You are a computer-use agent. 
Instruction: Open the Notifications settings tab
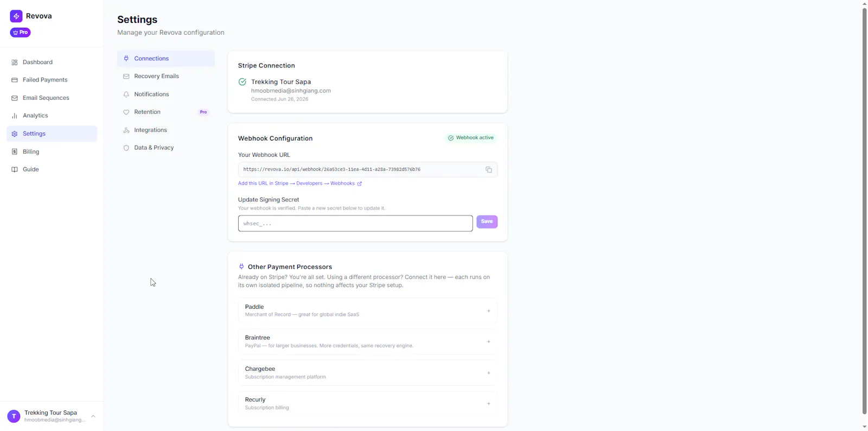(166, 94)
